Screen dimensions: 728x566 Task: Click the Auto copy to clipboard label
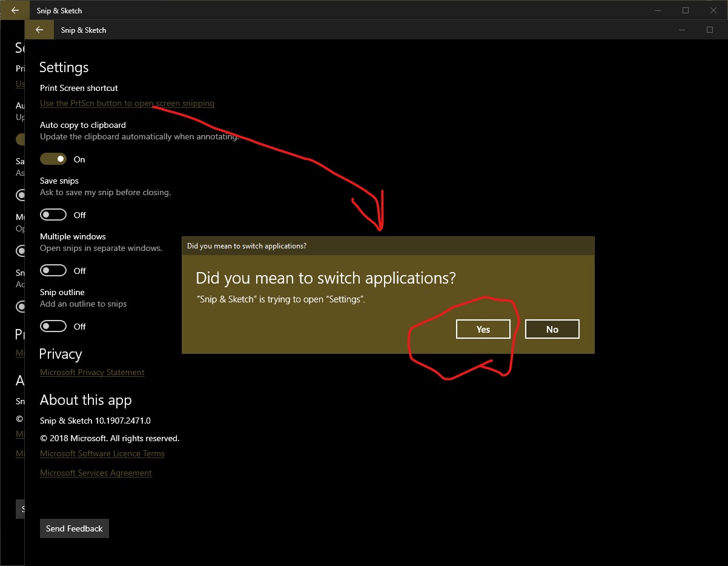coord(83,125)
